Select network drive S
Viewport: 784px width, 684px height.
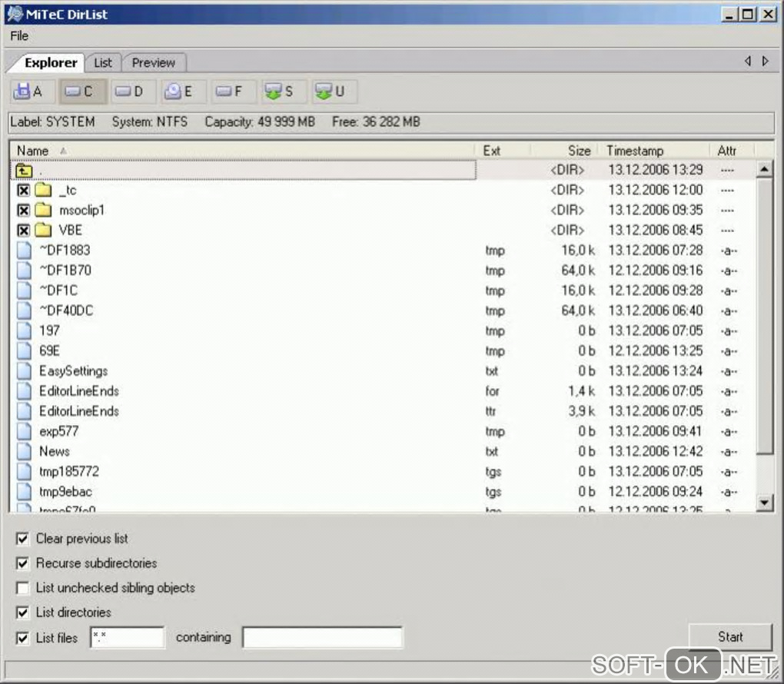click(x=284, y=91)
